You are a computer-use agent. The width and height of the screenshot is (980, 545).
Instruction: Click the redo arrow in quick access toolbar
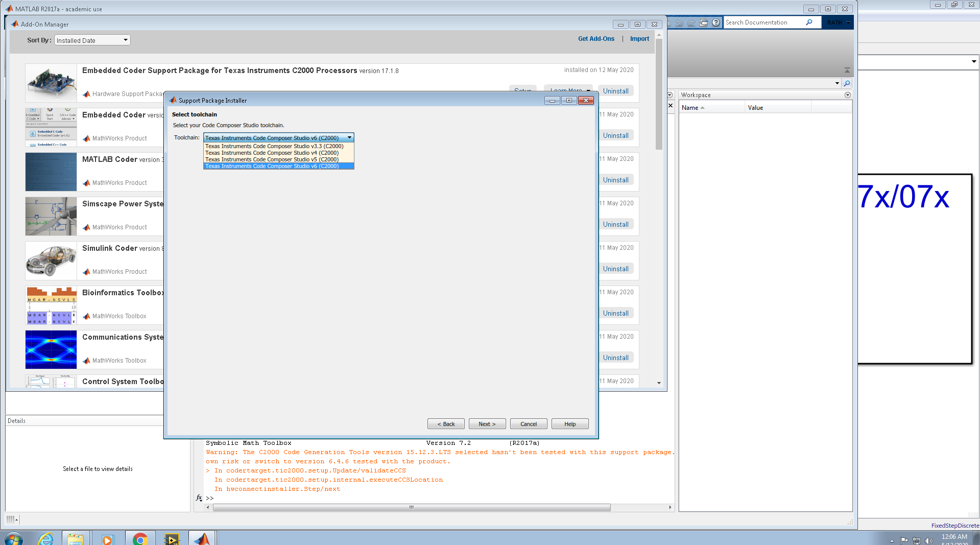click(691, 22)
